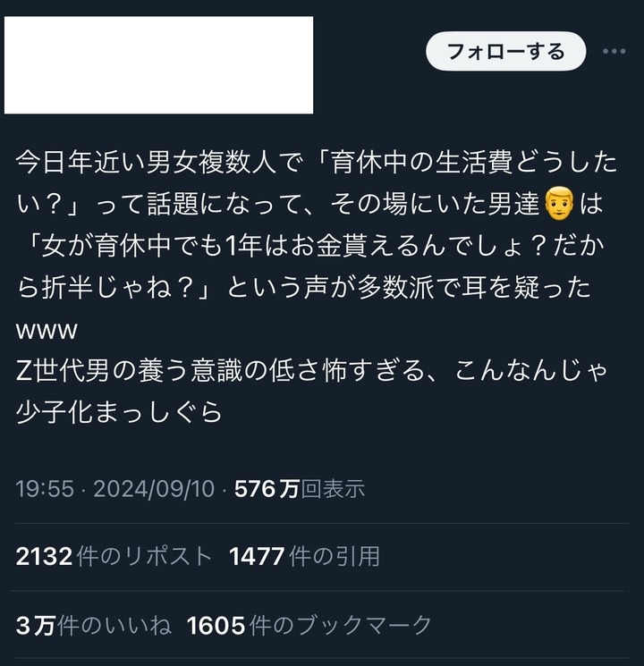Open the three-dot more options menu
Screen dimensions: 644x666
(x=614, y=51)
